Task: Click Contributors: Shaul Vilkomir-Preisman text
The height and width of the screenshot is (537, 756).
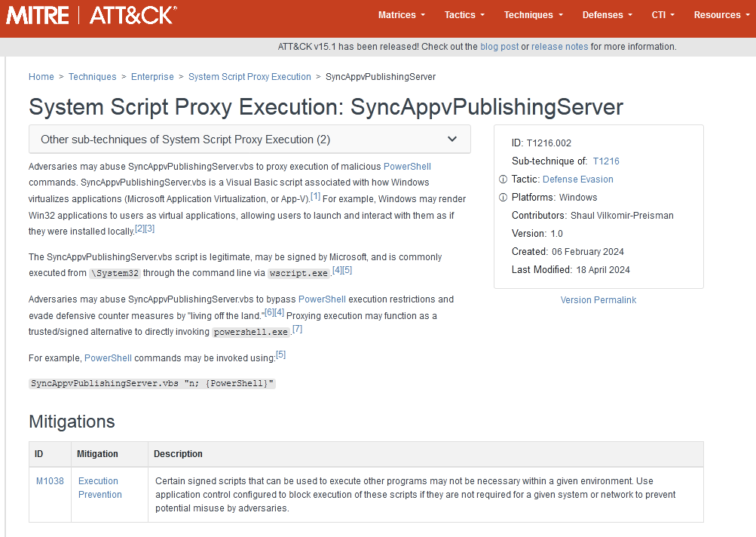Action: (x=592, y=216)
